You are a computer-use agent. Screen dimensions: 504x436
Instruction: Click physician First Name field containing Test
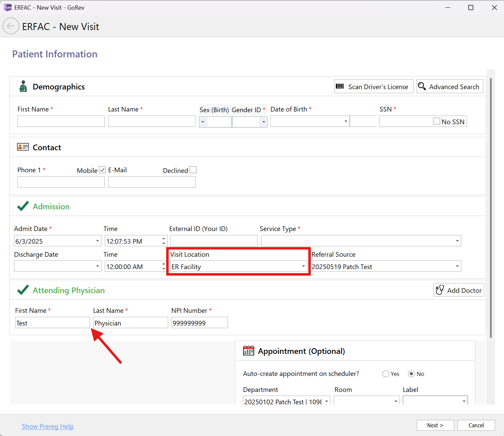(x=52, y=322)
